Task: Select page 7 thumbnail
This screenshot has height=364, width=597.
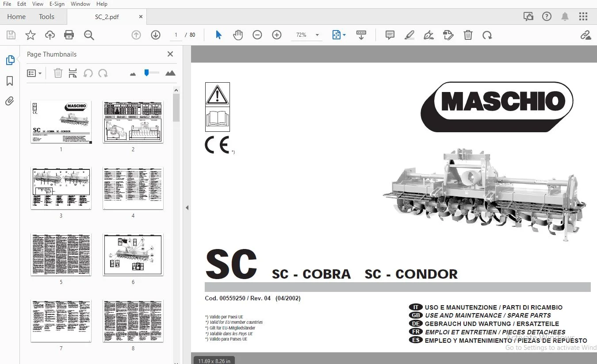Action: click(61, 321)
